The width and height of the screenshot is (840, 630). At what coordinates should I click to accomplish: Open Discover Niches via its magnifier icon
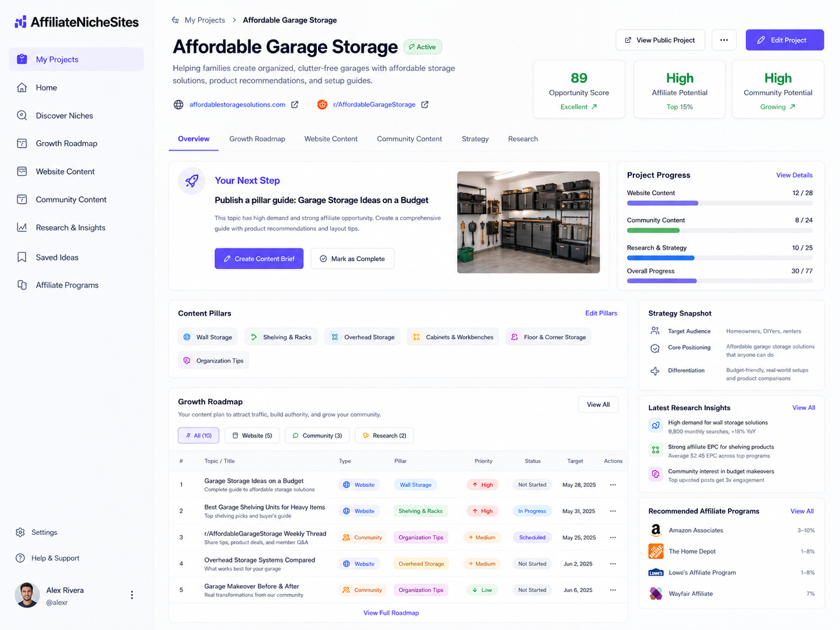click(x=21, y=115)
